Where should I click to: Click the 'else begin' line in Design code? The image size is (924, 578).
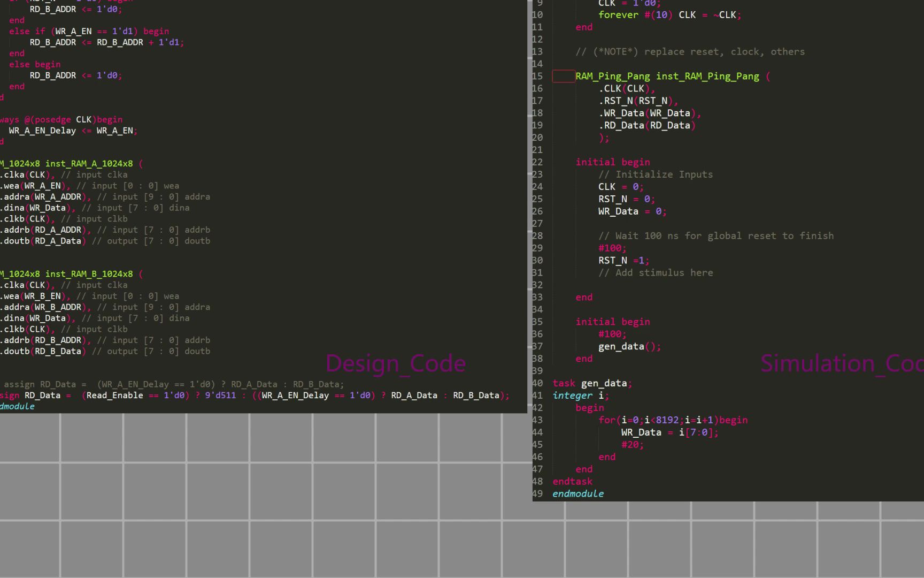[35, 64]
